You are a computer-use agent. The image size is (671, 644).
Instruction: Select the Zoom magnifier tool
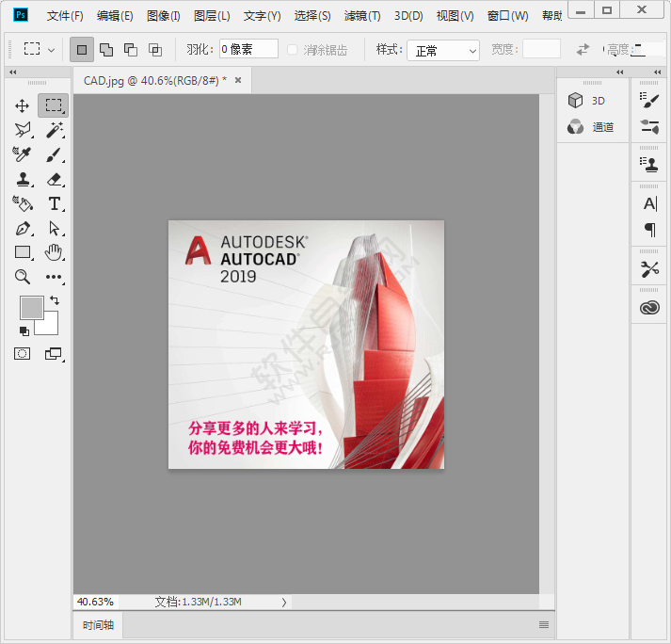[23, 277]
